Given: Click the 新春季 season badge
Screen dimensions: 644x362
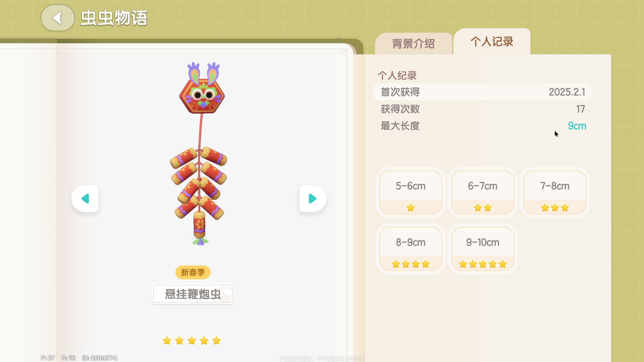Looking at the screenshot, I should click(193, 272).
